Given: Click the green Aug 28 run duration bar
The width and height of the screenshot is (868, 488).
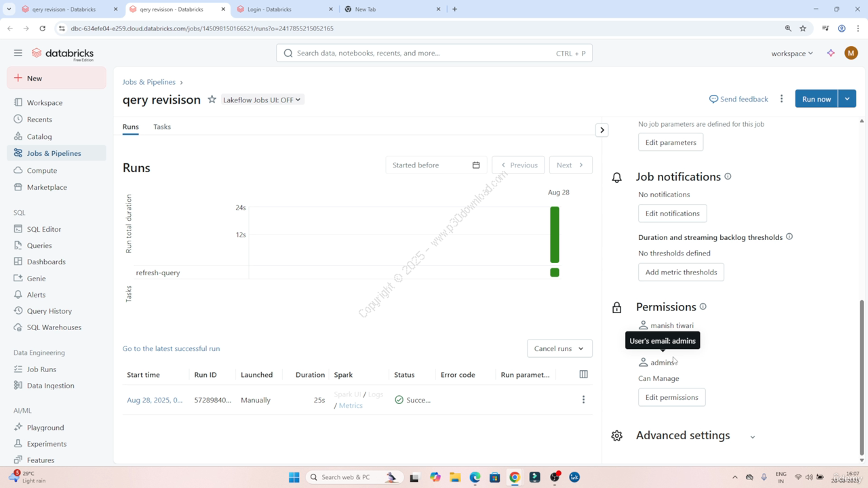Looking at the screenshot, I should point(555,235).
